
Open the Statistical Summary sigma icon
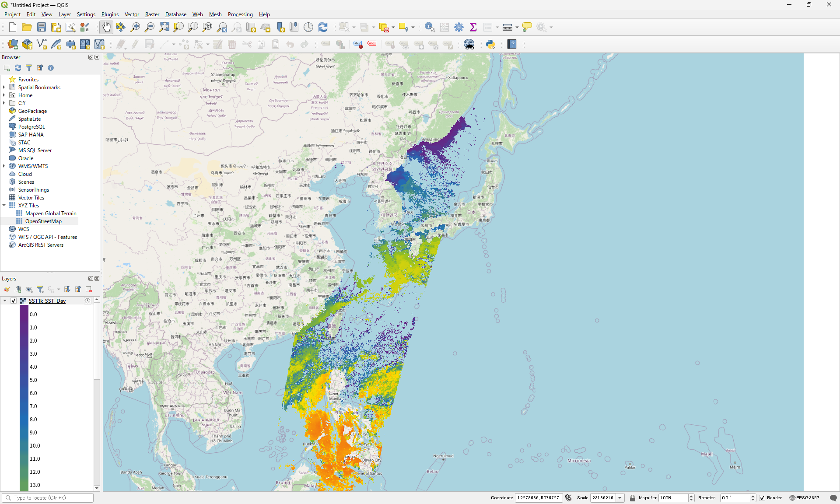(473, 27)
